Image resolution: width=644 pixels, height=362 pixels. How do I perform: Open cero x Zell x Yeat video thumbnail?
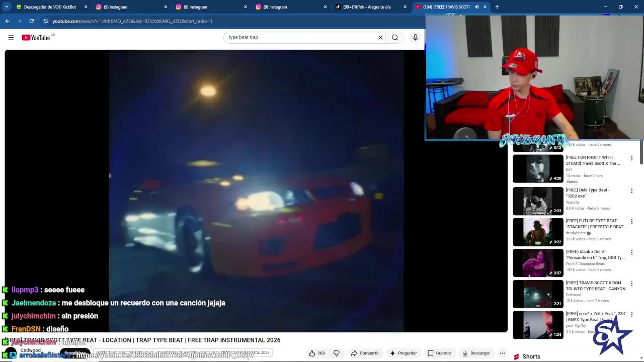[538, 324]
